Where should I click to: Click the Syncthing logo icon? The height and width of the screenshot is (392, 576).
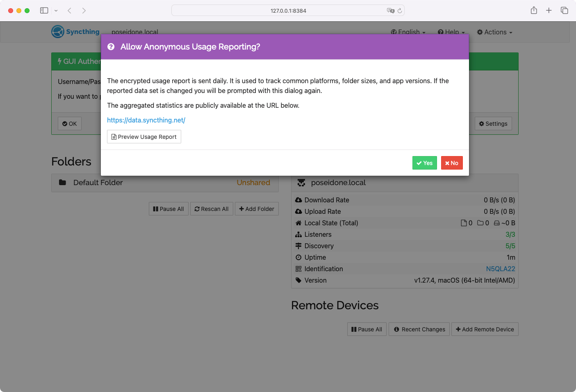[x=58, y=32]
